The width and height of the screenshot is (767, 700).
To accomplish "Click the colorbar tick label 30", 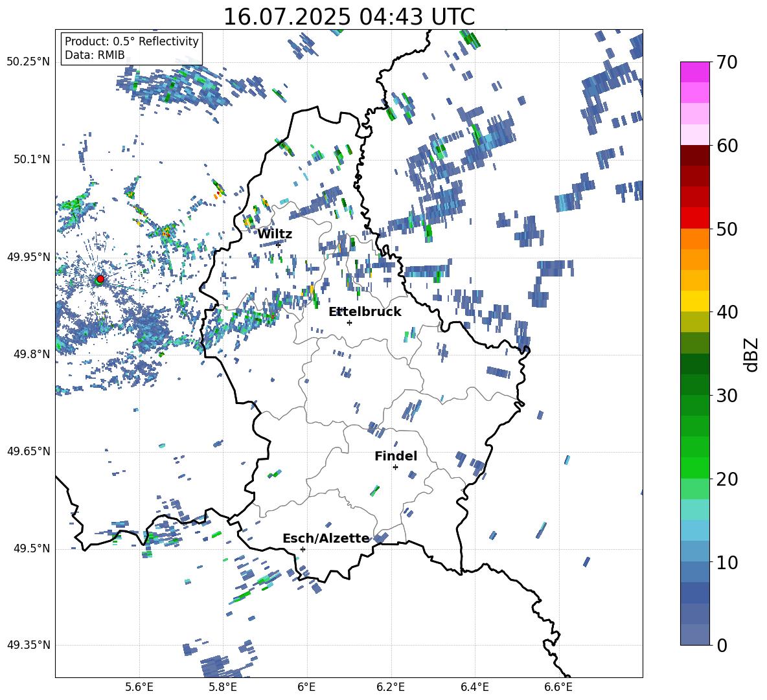I will (x=727, y=396).
